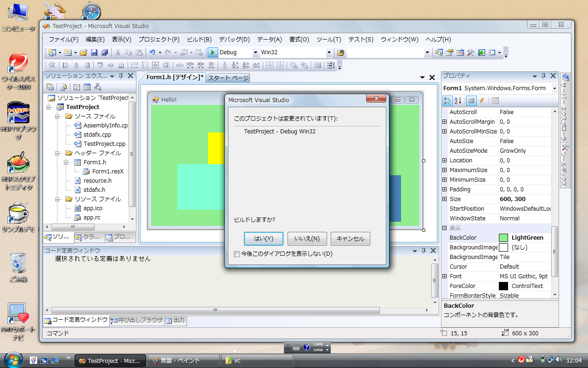
Task: Click the Properties panel vertical scrollbar
Action: pos(555,251)
